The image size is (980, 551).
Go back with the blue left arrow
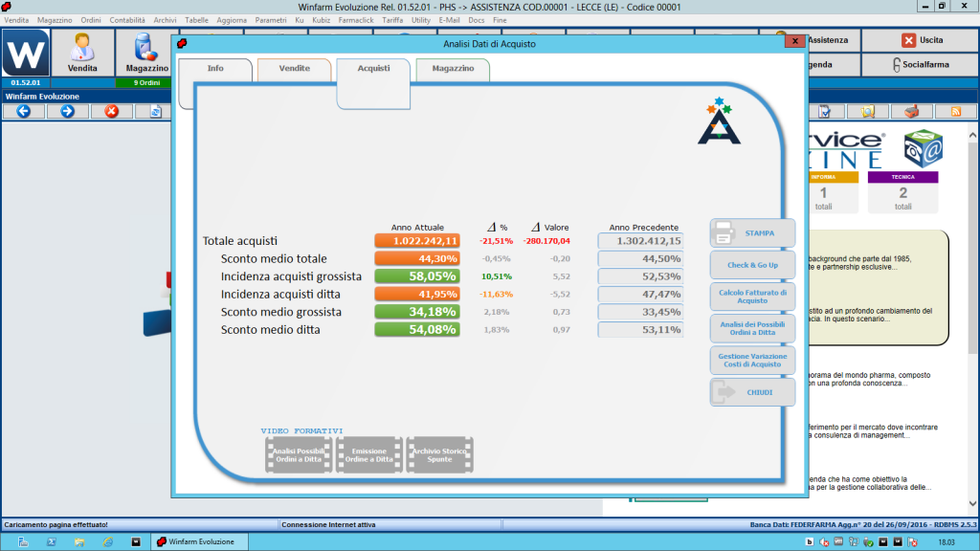[24, 111]
